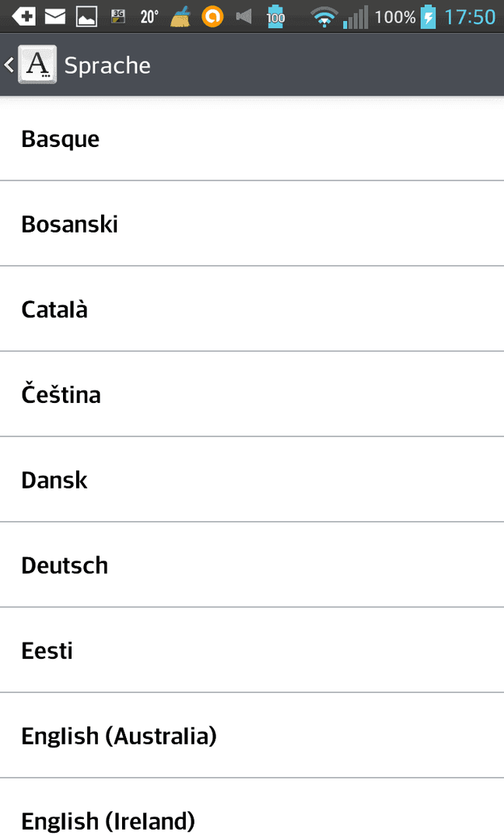Screen dimensions: 504x840
Task: Select Deutsch language
Action: point(252,565)
